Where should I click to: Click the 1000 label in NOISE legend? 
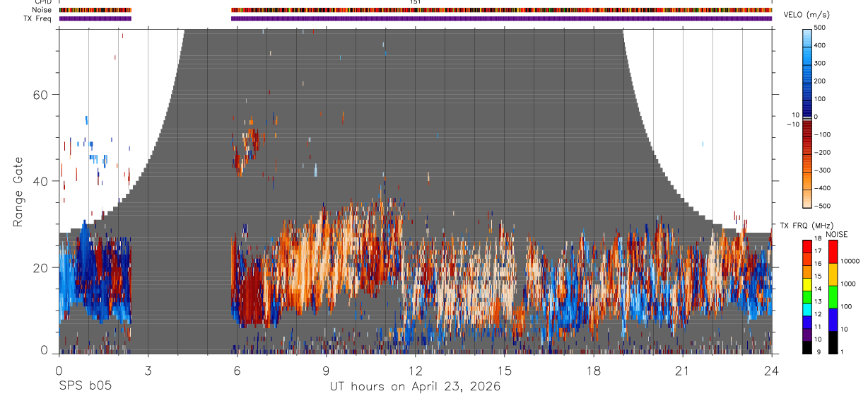(x=848, y=284)
